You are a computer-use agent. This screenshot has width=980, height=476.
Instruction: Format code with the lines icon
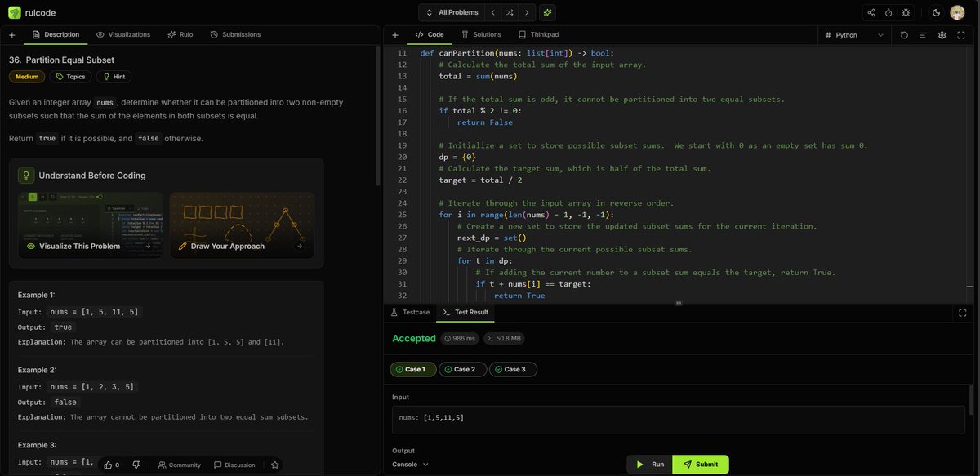[x=923, y=35]
